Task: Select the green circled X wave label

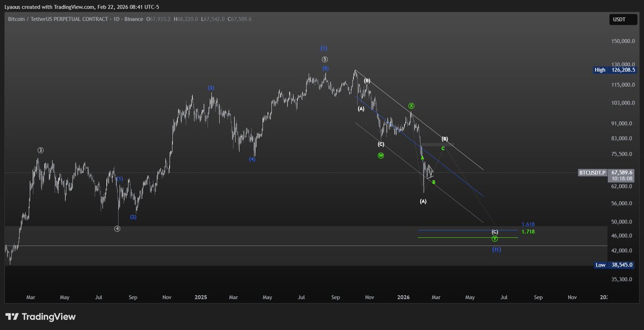Action: point(411,106)
